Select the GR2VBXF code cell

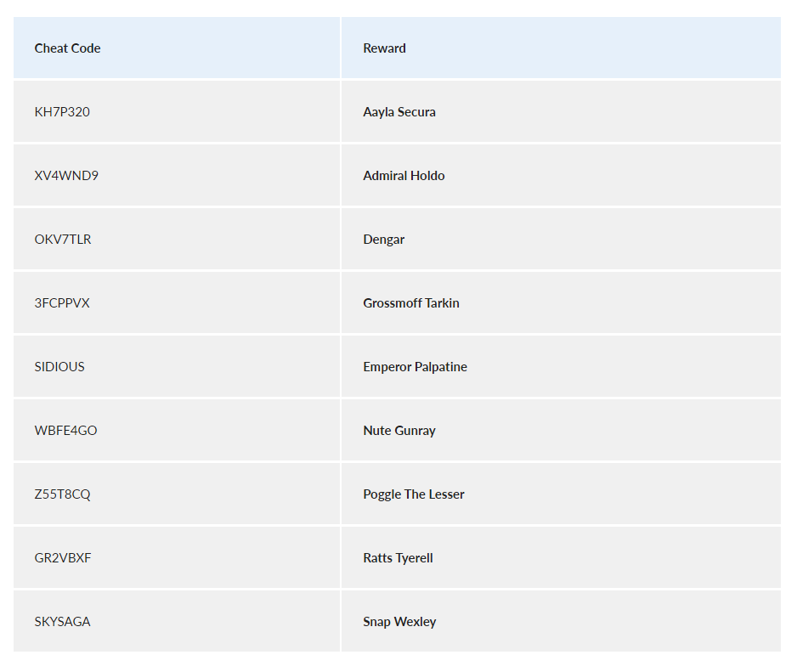click(63, 558)
